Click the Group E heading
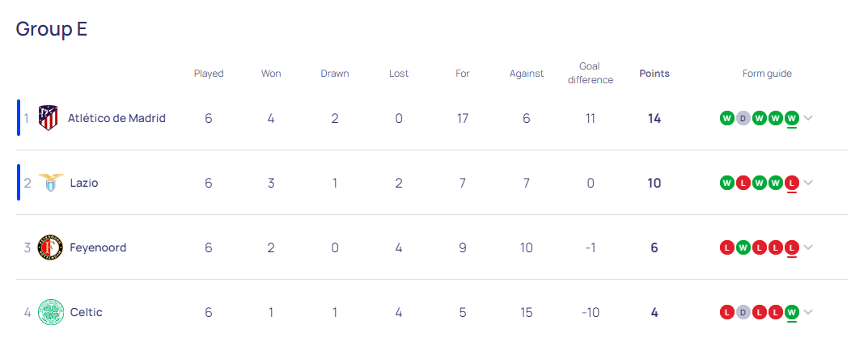Viewport: 868px width, 342px height. coord(52,29)
